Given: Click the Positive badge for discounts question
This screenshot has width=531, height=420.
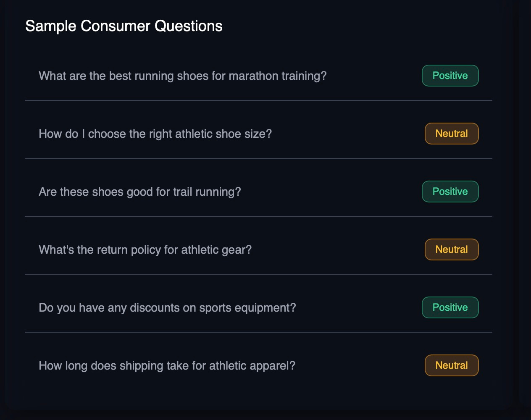Looking at the screenshot, I should [x=450, y=307].
